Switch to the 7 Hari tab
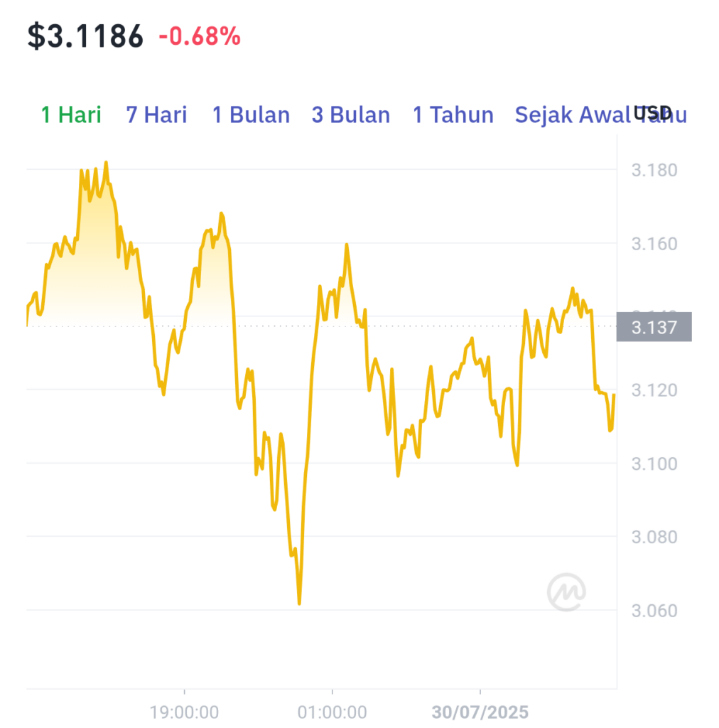Image resolution: width=719 pixels, height=728 pixels. click(156, 114)
